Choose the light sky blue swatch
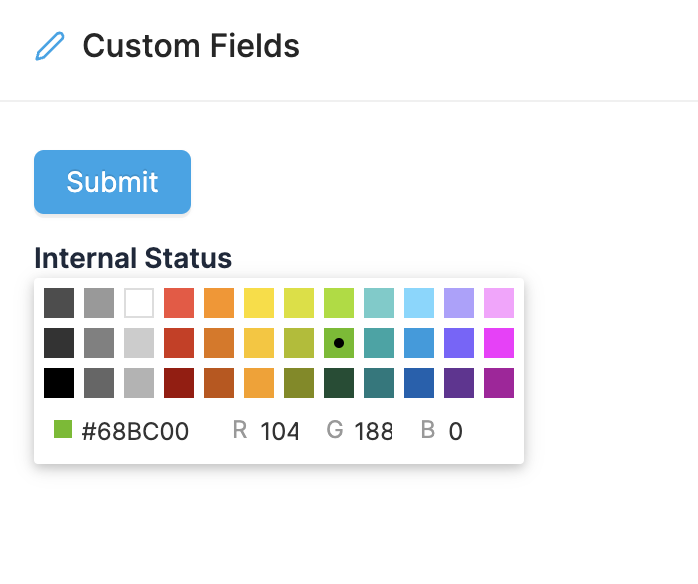This screenshot has height=584, width=698. tap(419, 303)
